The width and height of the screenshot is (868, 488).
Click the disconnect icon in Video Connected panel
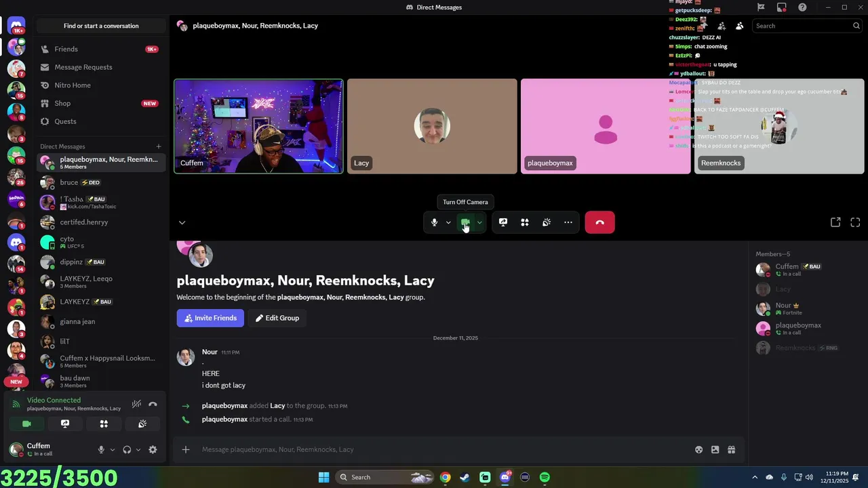click(153, 404)
